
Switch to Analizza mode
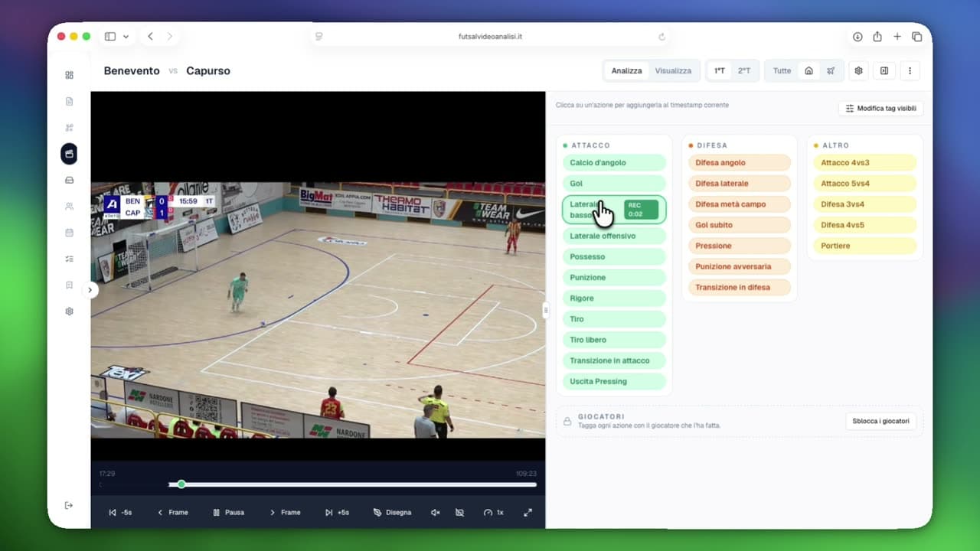tap(626, 70)
